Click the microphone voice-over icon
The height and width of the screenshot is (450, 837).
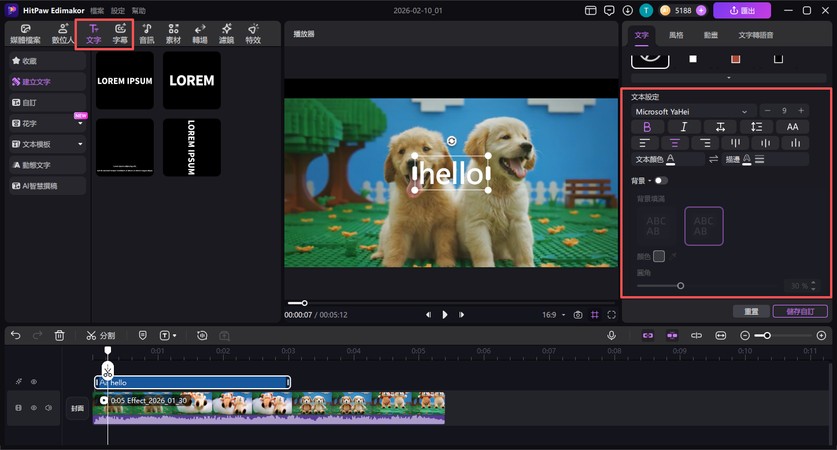tap(611, 335)
